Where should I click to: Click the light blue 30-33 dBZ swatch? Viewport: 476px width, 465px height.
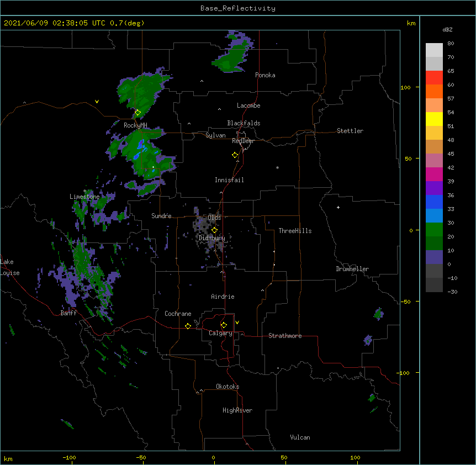tap(434, 216)
